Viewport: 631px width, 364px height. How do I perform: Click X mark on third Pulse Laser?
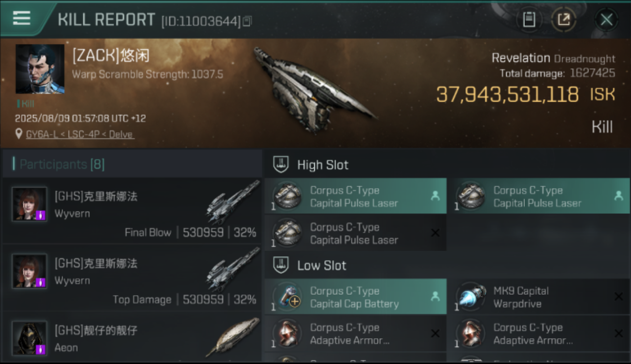tap(435, 233)
